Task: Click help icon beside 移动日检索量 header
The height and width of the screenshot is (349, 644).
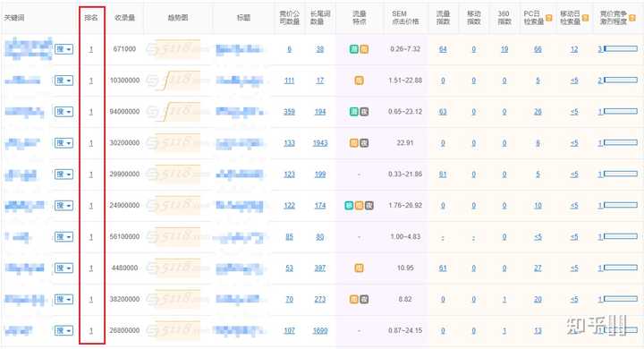Action: (x=586, y=18)
